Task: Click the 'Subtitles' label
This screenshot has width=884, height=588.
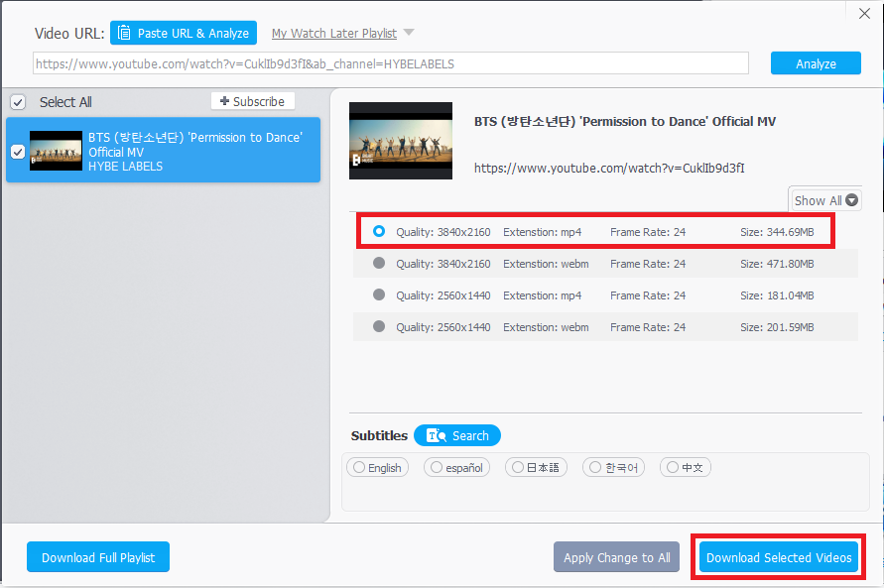Action: click(x=379, y=435)
